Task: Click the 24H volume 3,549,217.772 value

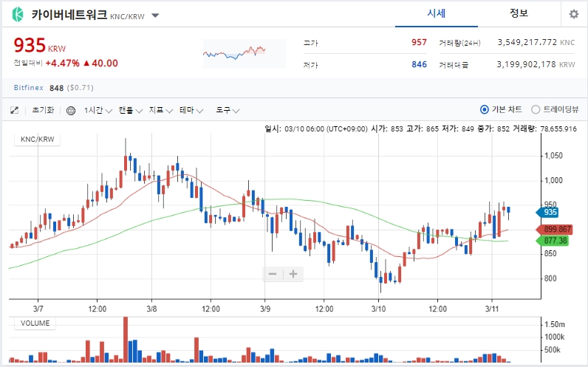Action: 527,42
